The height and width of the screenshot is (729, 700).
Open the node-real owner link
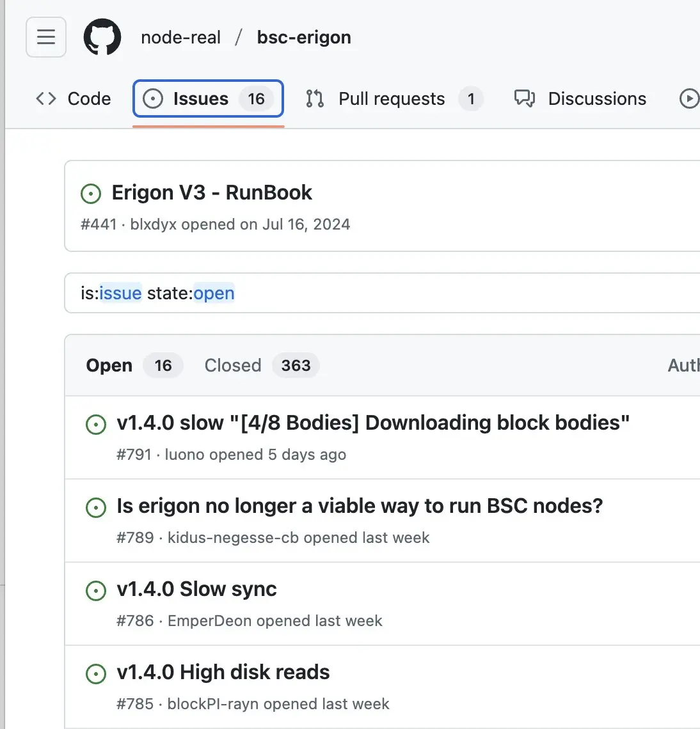[180, 37]
